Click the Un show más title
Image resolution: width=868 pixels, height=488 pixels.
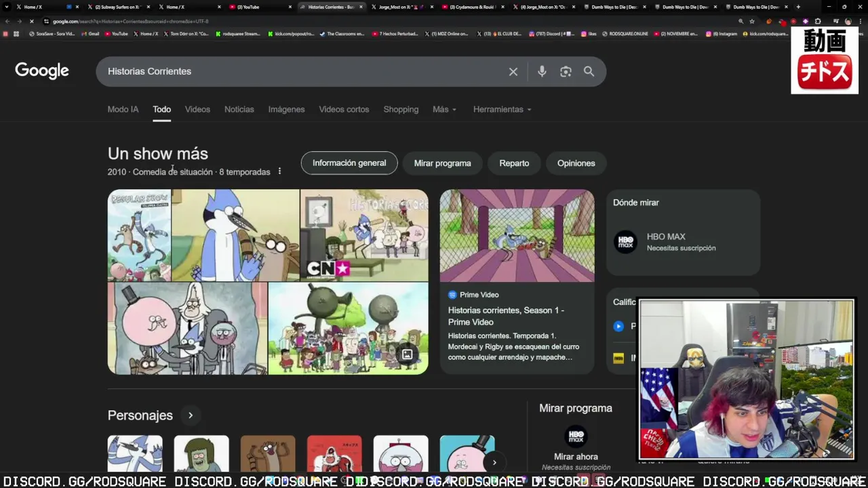(158, 154)
